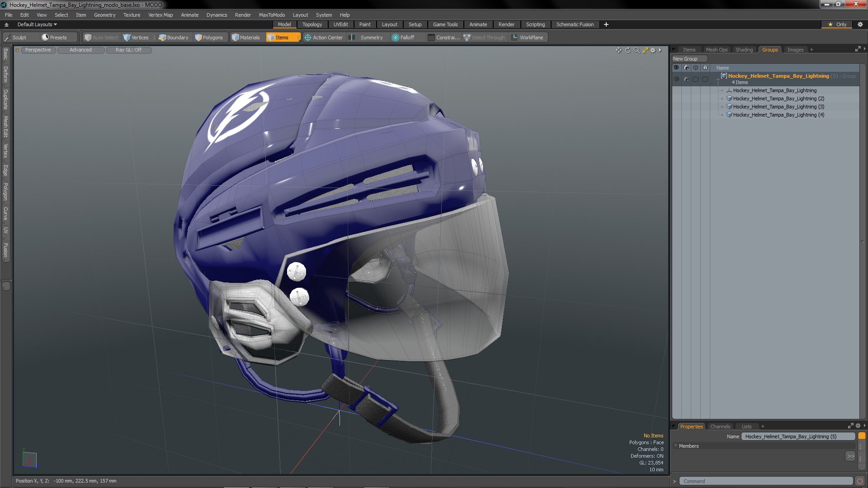The width and height of the screenshot is (868, 488).
Task: Click the Name field with helmet name
Action: [x=798, y=436]
